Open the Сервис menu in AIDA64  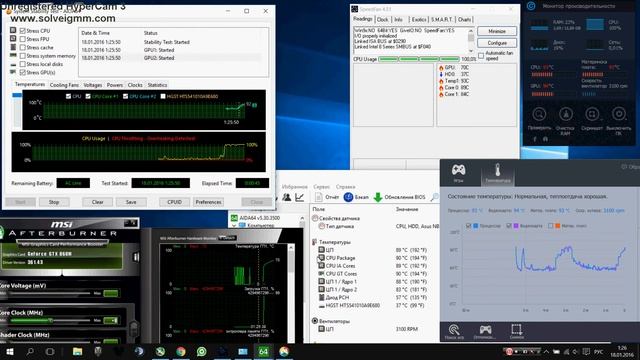click(321, 187)
